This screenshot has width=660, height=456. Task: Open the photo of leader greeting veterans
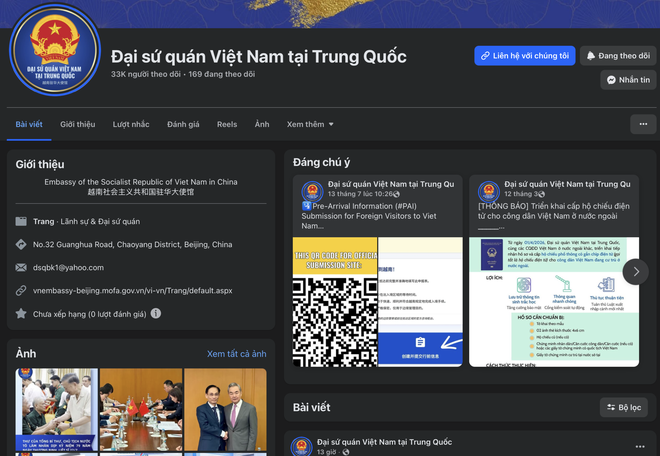(x=57, y=410)
